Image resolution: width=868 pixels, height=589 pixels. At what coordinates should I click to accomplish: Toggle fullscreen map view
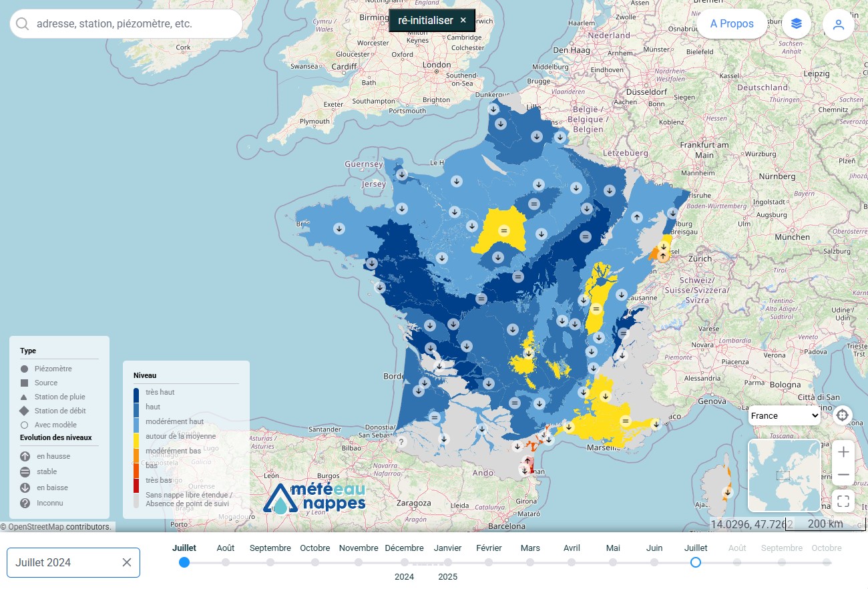[x=843, y=501]
